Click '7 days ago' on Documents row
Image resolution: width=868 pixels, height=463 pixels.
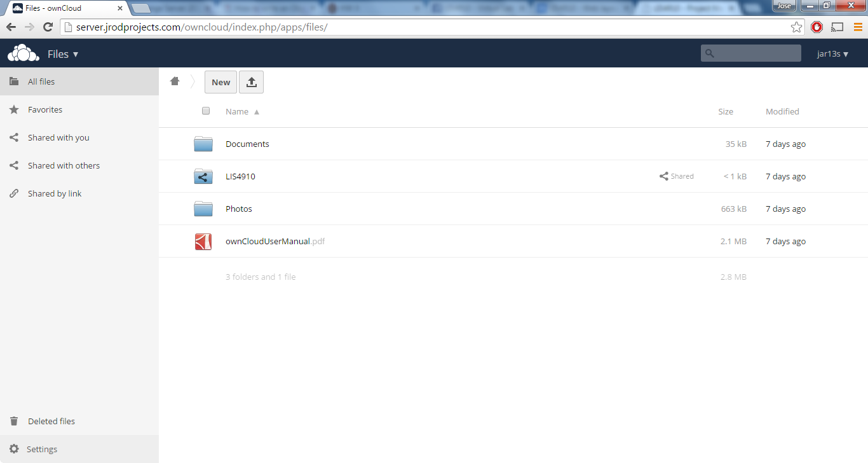point(785,144)
